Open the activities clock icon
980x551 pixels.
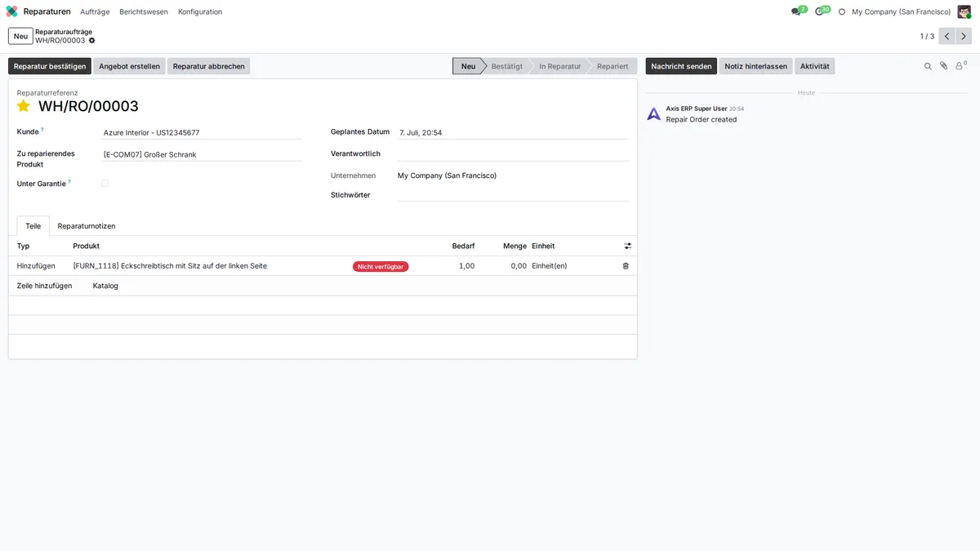click(x=820, y=11)
